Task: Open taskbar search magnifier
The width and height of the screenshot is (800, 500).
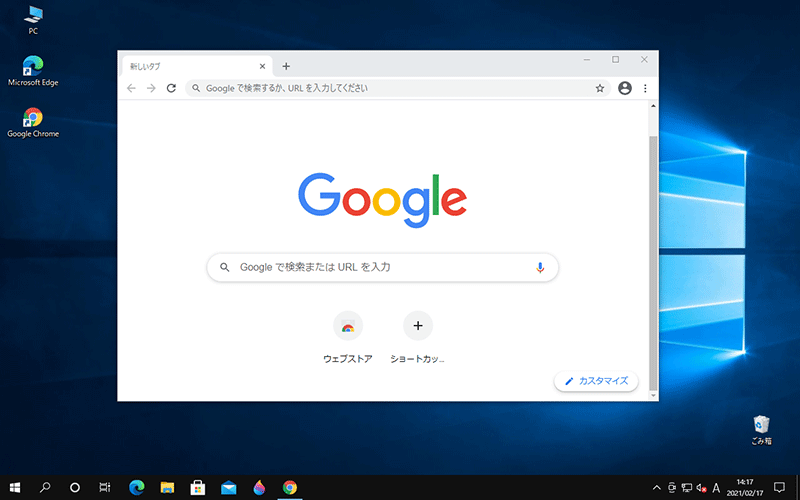Action: 45,488
